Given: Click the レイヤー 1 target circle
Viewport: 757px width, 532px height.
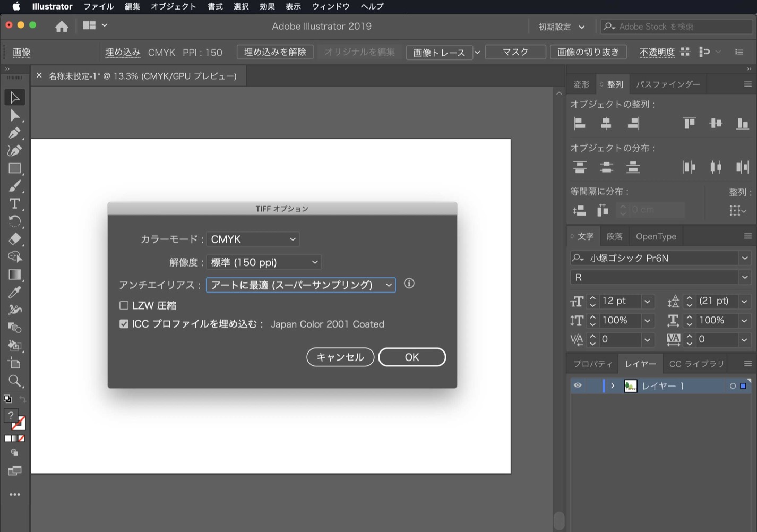Looking at the screenshot, I should [733, 386].
